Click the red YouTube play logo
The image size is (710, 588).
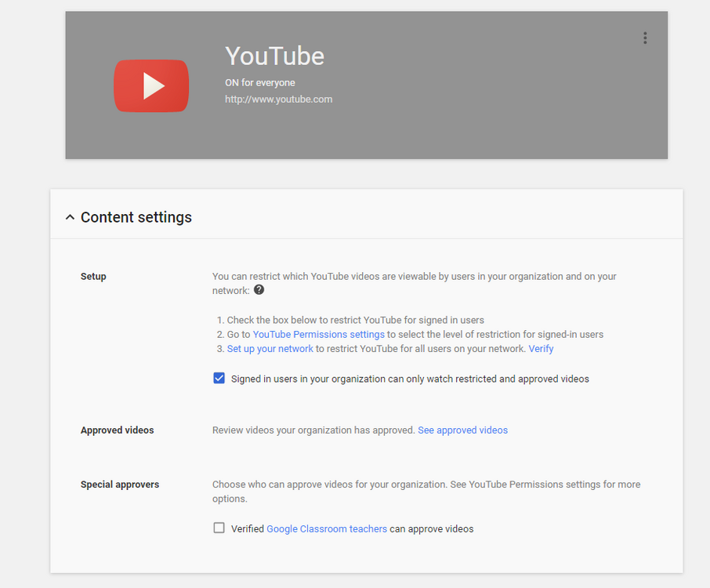pyautogui.click(x=151, y=85)
